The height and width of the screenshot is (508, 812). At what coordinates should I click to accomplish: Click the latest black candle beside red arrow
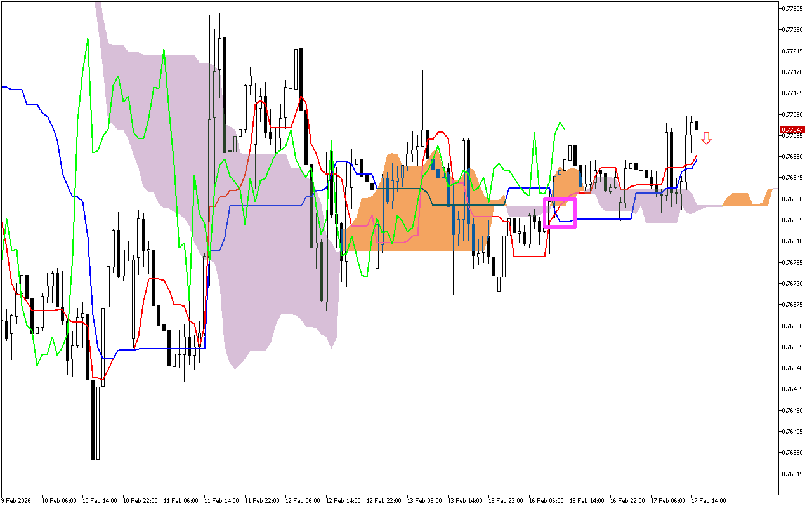click(697, 125)
